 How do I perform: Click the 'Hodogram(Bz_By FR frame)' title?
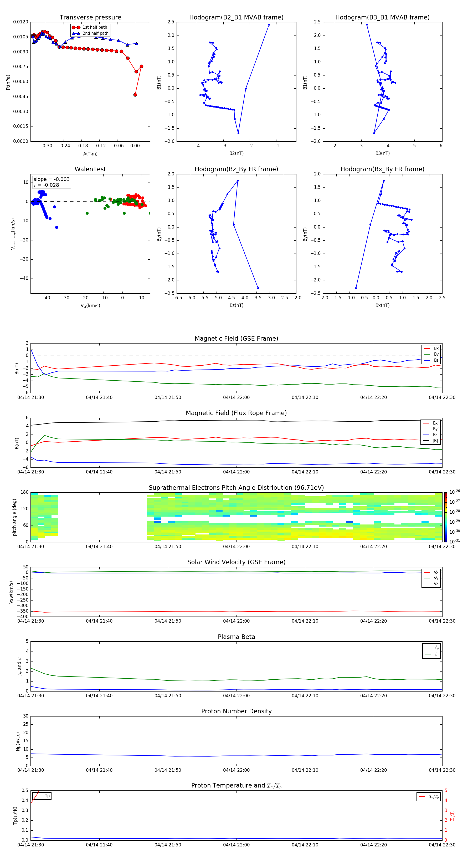click(236, 169)
